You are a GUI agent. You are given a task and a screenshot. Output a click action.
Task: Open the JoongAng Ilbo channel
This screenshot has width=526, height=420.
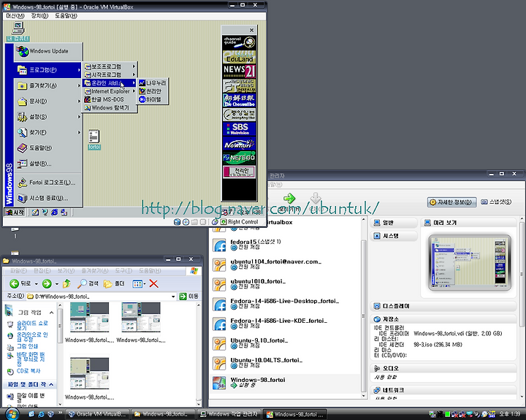[239, 115]
